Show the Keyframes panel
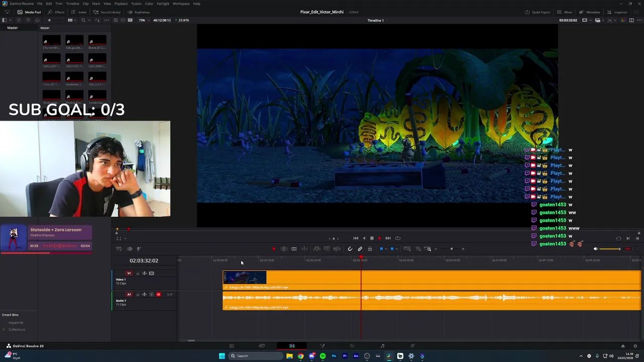 pyautogui.click(x=139, y=12)
